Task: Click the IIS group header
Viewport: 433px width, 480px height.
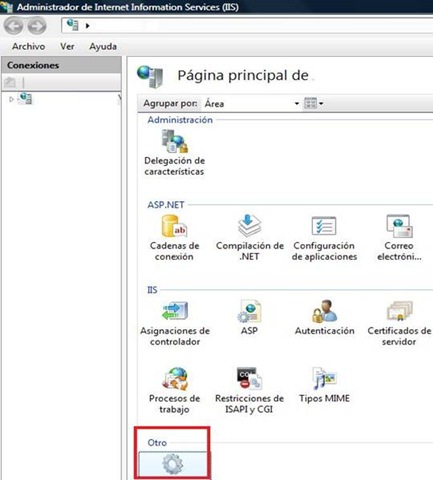Action: (152, 290)
